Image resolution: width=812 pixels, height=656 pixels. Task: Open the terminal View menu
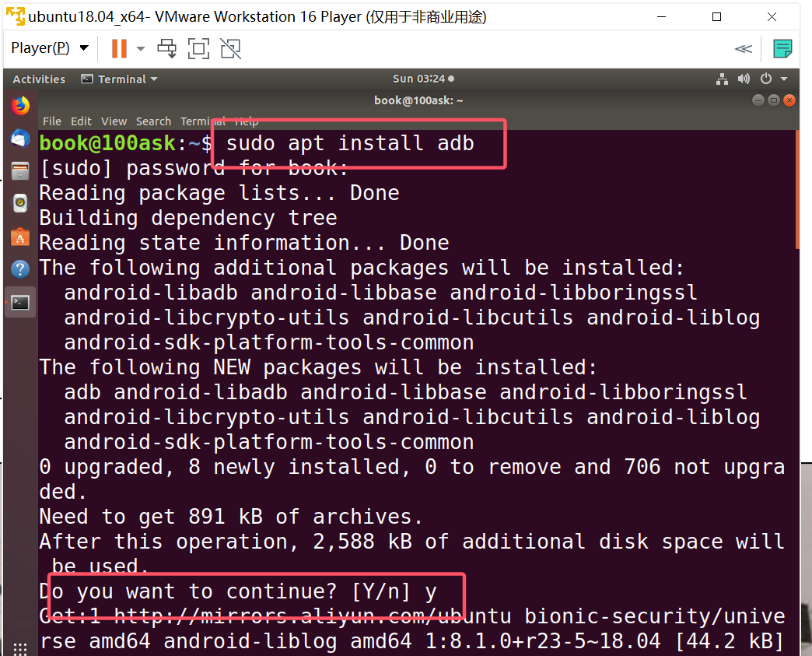tap(114, 121)
